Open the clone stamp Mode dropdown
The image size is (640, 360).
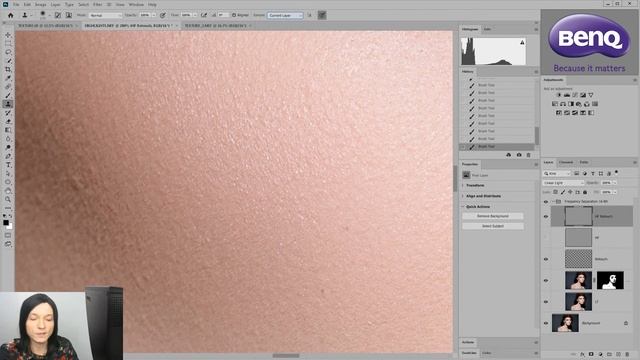point(105,15)
